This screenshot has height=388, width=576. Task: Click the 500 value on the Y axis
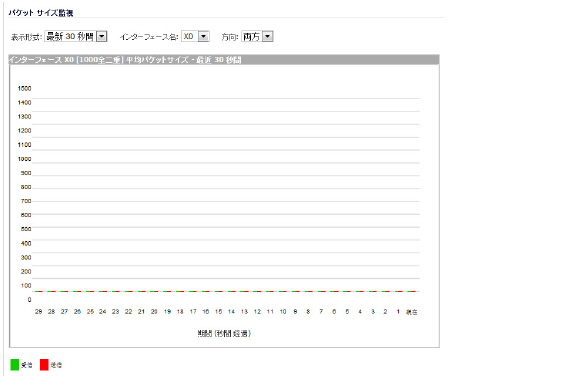(26, 229)
